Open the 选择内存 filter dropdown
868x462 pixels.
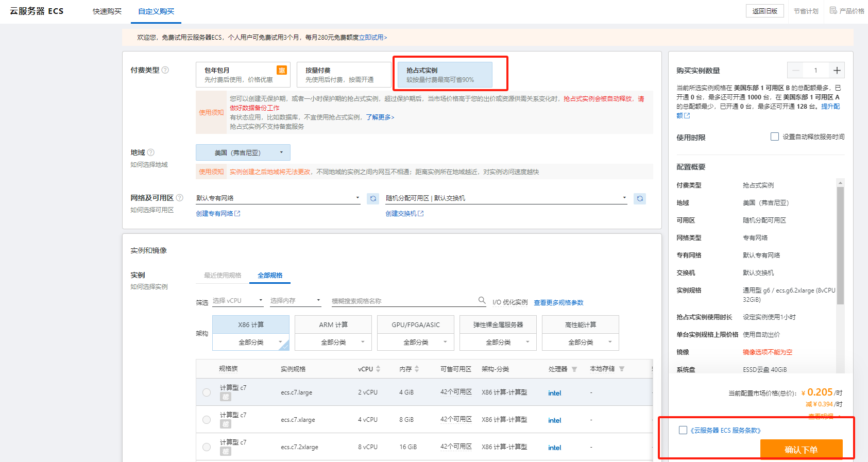tap(296, 301)
